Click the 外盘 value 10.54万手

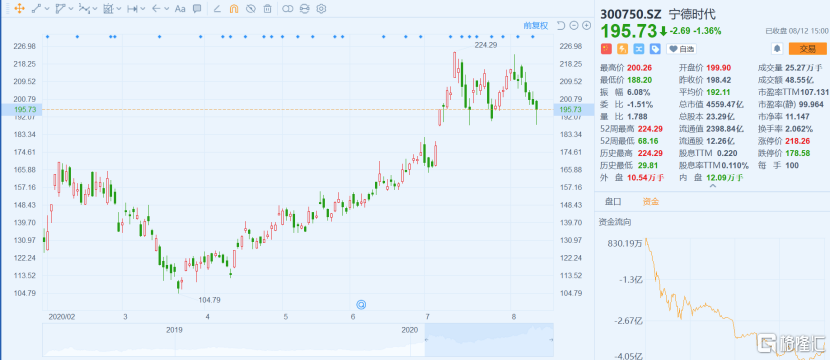(x=645, y=177)
